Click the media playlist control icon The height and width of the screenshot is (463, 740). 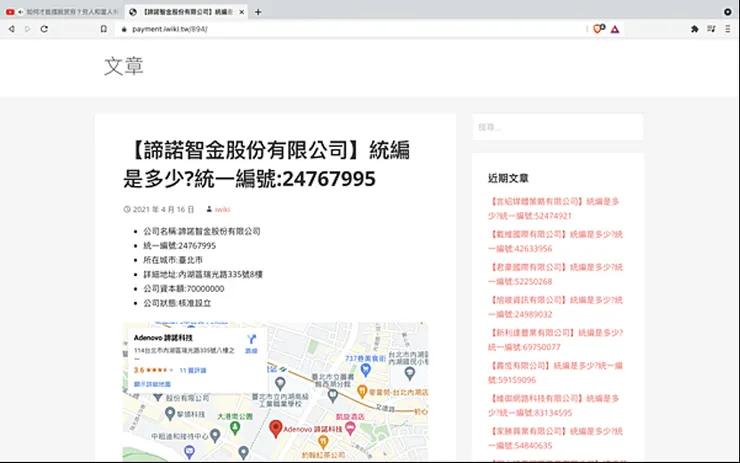coord(711,29)
